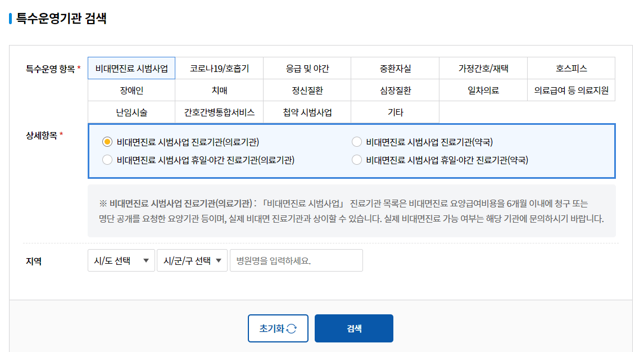644x352 pixels.
Task: Select the 간호간병통합서비스 category
Action: (219, 111)
